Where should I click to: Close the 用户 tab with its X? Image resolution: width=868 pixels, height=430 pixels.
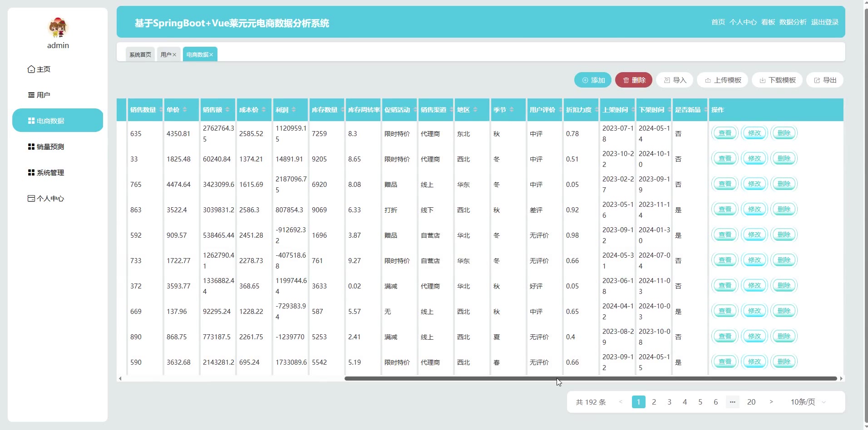tap(174, 55)
